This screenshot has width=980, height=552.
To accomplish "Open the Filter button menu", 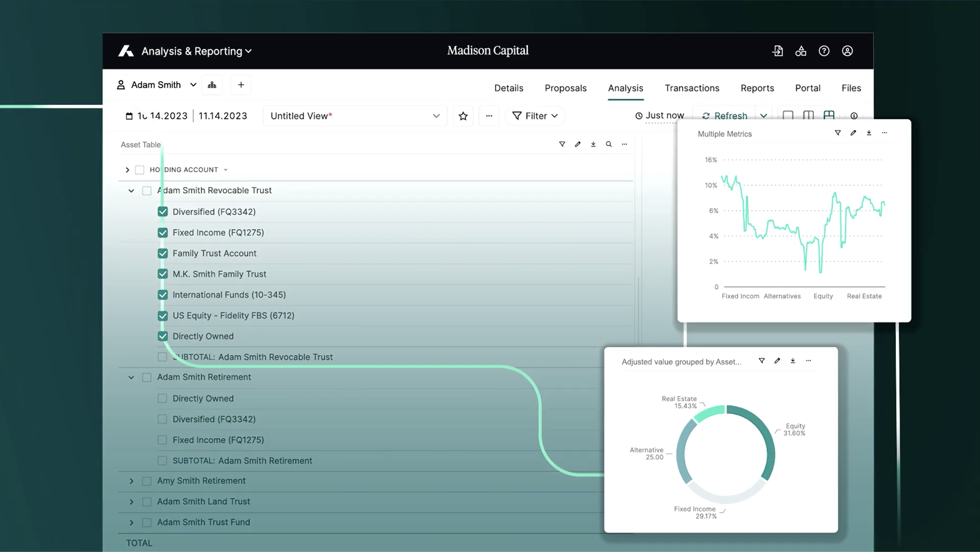I will [x=535, y=116].
